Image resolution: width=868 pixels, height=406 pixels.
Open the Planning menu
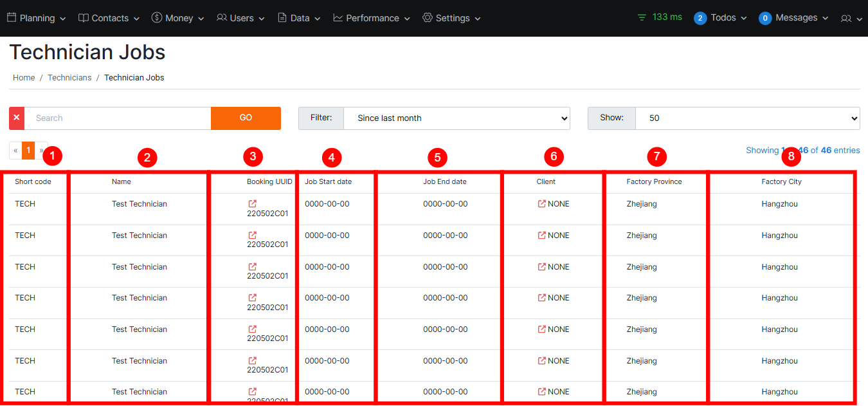pos(37,18)
